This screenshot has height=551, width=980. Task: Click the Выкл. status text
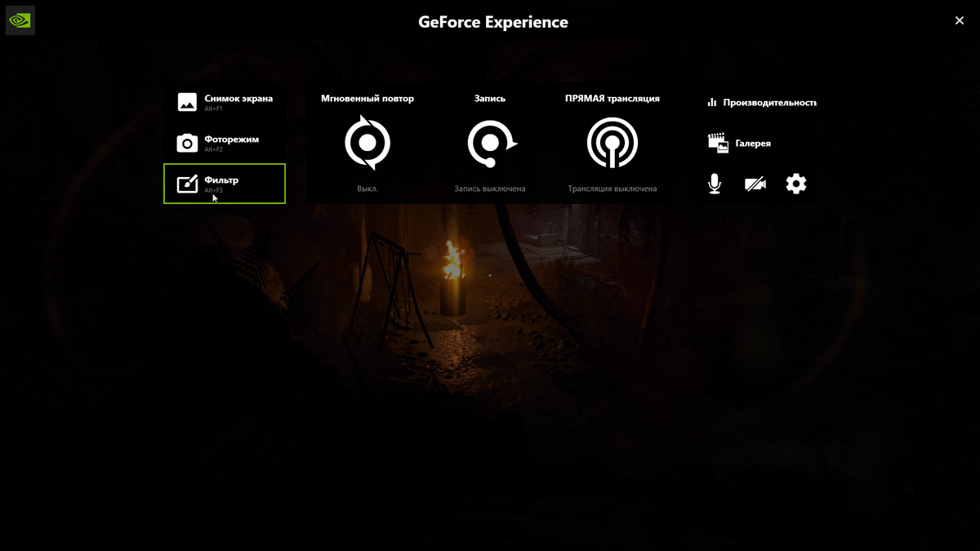[x=367, y=189]
